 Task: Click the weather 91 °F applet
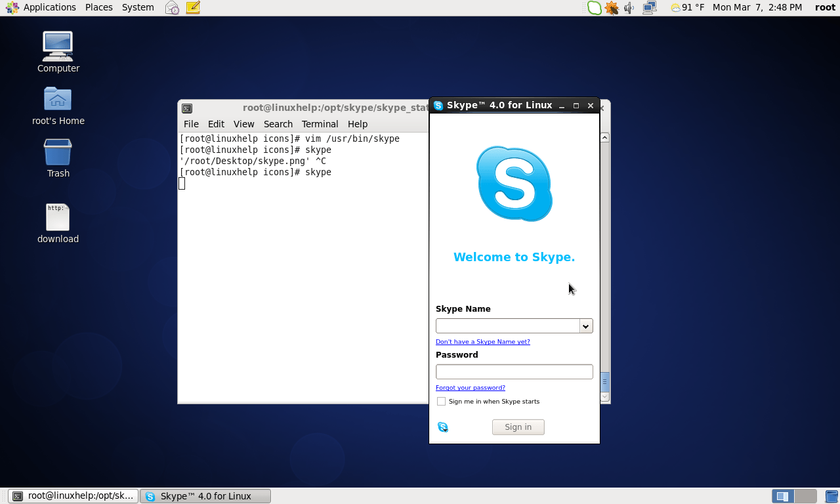click(x=687, y=7)
